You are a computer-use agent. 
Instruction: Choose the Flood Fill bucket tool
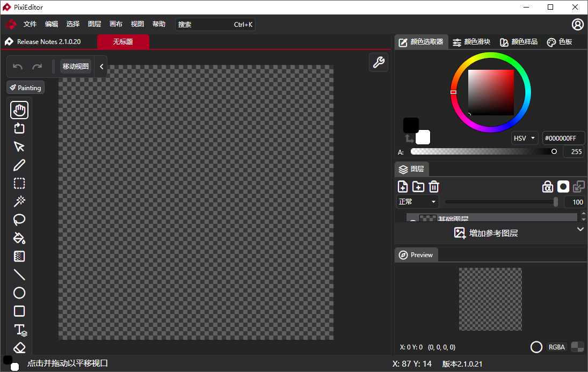click(x=19, y=238)
